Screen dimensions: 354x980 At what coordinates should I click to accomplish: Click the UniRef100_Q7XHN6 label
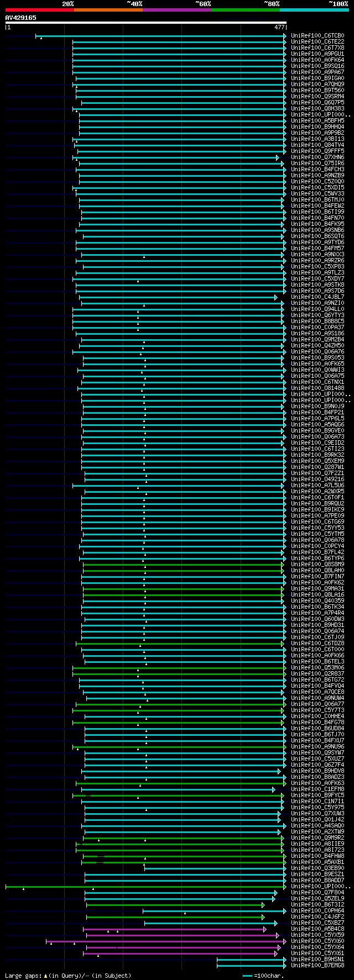pyautogui.click(x=317, y=157)
